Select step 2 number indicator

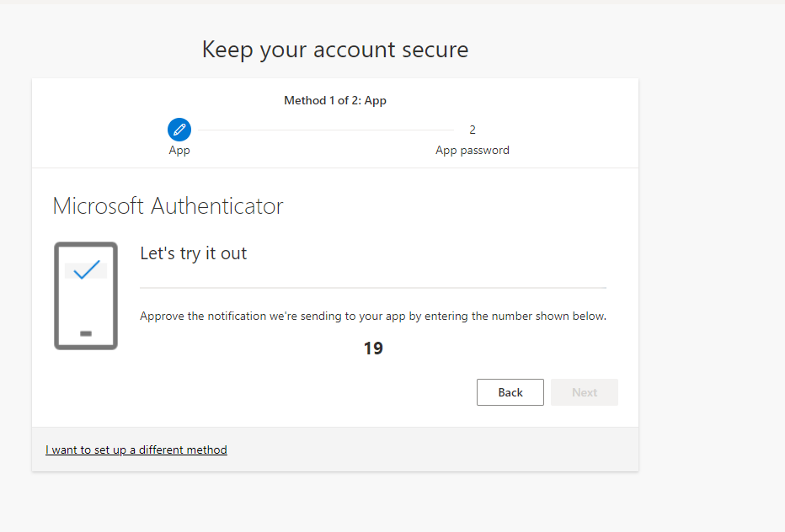[473, 130]
